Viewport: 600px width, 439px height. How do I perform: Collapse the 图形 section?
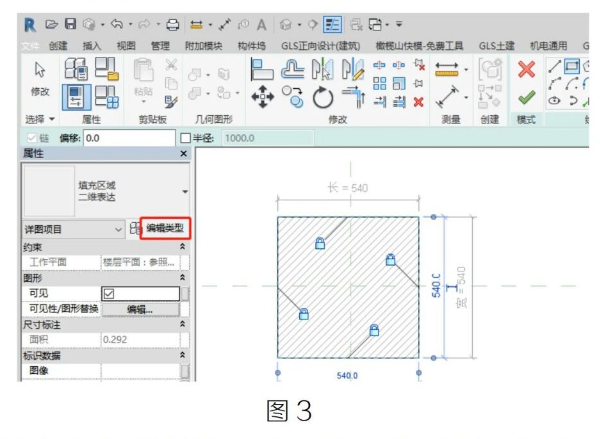tap(183, 277)
